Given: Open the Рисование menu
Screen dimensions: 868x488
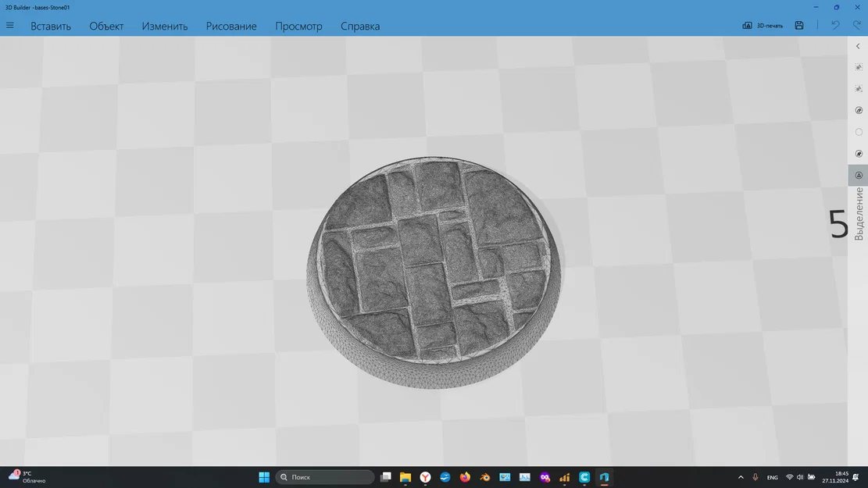Looking at the screenshot, I should pos(230,26).
